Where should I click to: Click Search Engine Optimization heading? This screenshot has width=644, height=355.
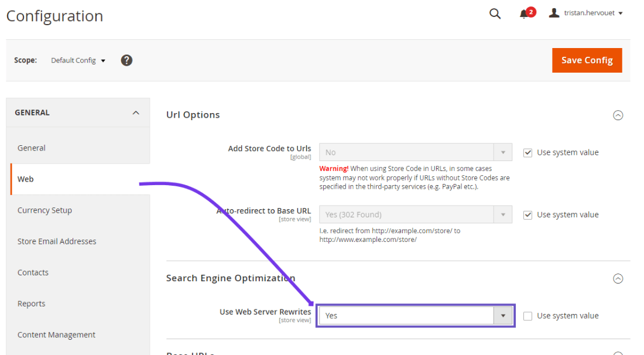231,278
